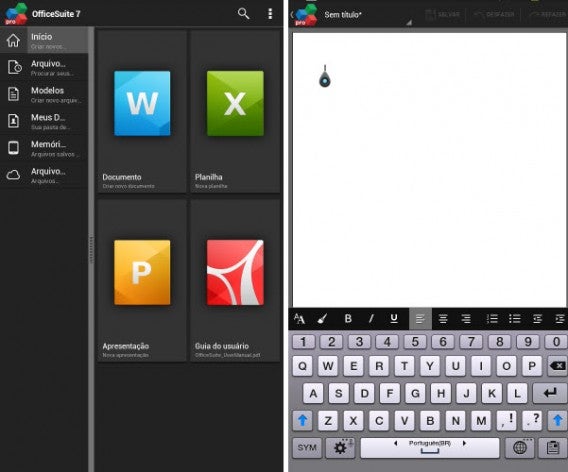Switch to next keyboard language arrow

pyautogui.click(x=464, y=443)
